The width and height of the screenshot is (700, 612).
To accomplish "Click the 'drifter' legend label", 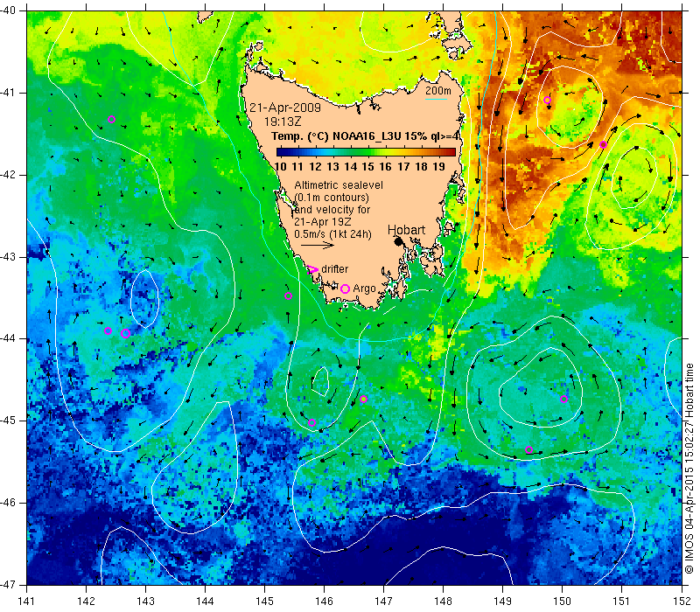I will pyautogui.click(x=335, y=269).
